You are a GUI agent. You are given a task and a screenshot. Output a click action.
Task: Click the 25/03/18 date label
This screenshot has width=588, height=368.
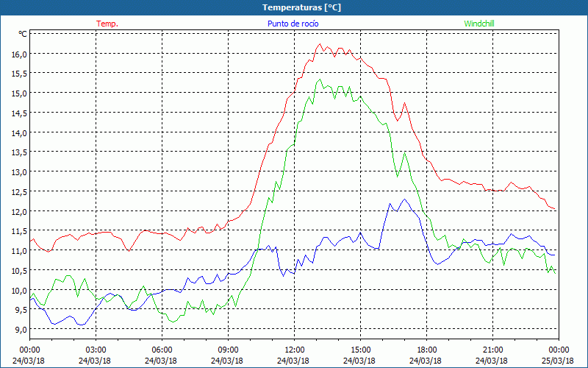click(x=558, y=361)
